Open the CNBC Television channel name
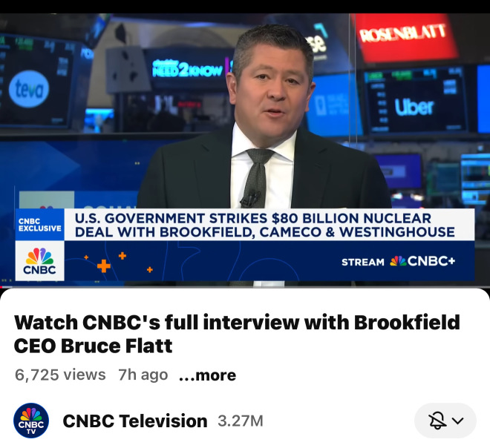Image resolution: width=490 pixels, height=448 pixels. (x=135, y=421)
